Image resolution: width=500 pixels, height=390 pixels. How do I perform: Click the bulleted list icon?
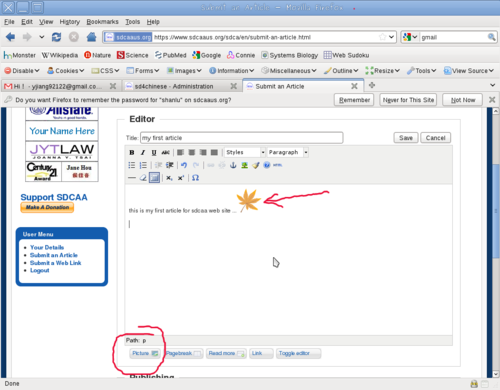pyautogui.click(x=132, y=165)
